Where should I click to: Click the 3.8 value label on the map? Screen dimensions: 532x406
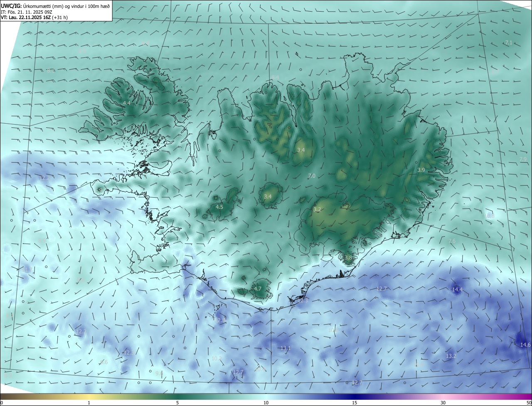pyautogui.click(x=348, y=258)
